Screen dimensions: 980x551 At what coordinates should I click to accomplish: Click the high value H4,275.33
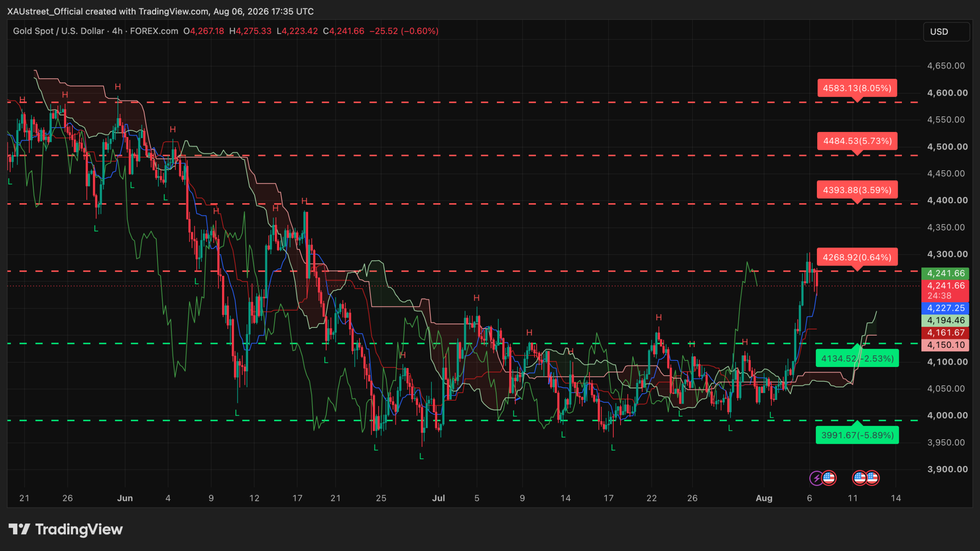tap(250, 31)
